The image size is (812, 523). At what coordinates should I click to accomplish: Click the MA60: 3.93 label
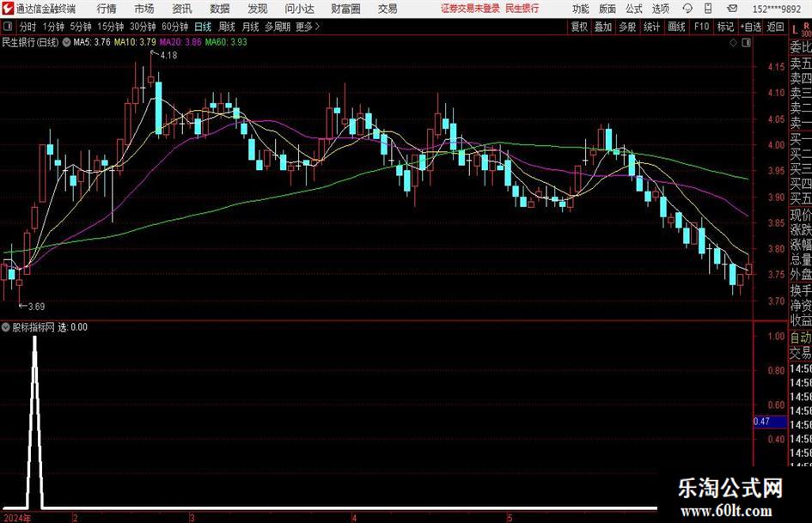point(226,42)
